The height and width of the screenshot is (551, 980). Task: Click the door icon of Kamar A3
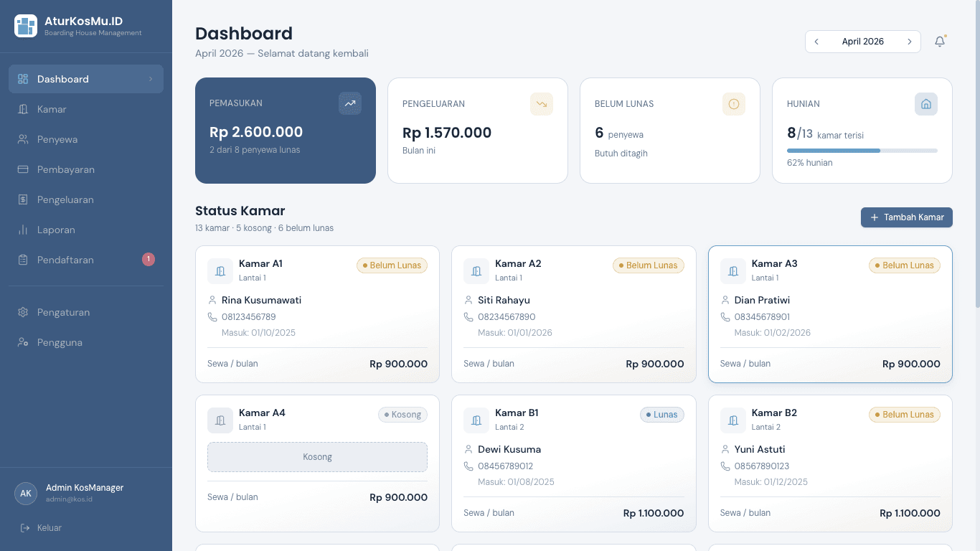[733, 271]
